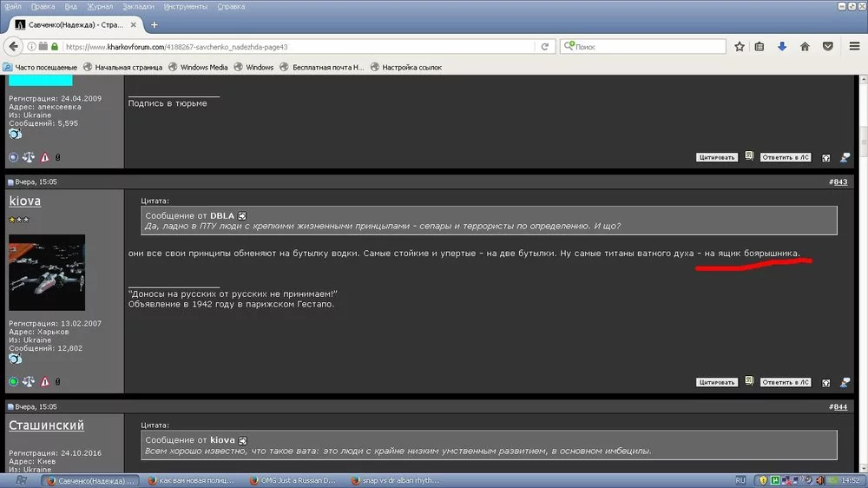This screenshot has width=868, height=488.
Task: Go back using the browser back arrow
Action: (13, 47)
